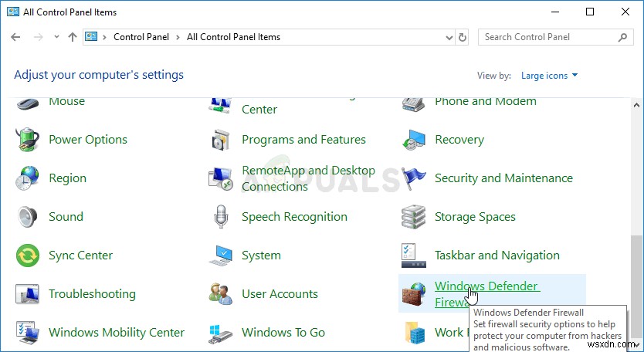Image resolution: width=644 pixels, height=352 pixels.
Task: Click the Region globe icon
Action: pyautogui.click(x=28, y=178)
